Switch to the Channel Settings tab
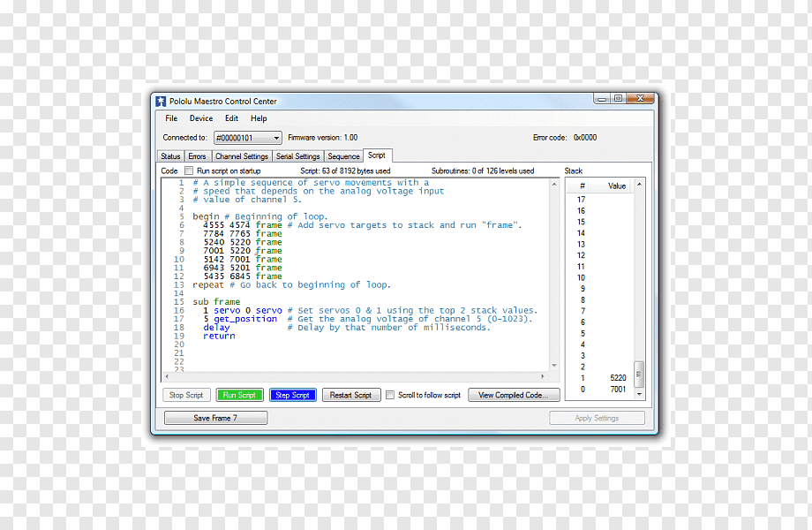 pos(242,156)
